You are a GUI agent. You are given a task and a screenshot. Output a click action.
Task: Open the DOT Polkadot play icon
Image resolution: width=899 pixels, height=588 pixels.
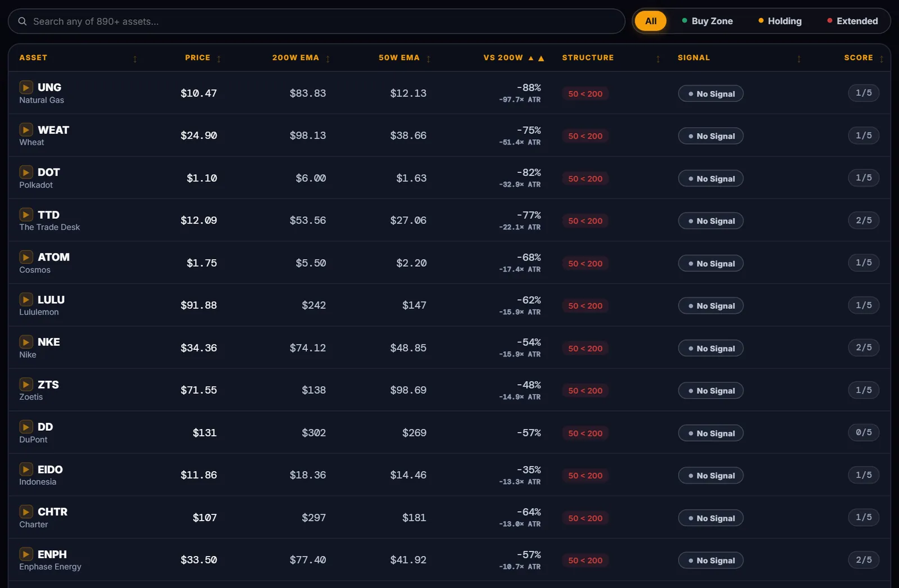tap(26, 172)
